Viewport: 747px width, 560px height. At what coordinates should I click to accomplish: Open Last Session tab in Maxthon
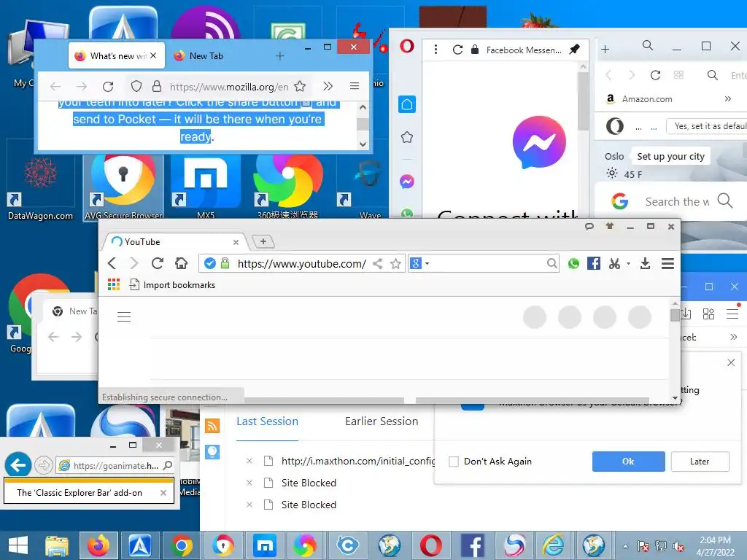pos(267,421)
